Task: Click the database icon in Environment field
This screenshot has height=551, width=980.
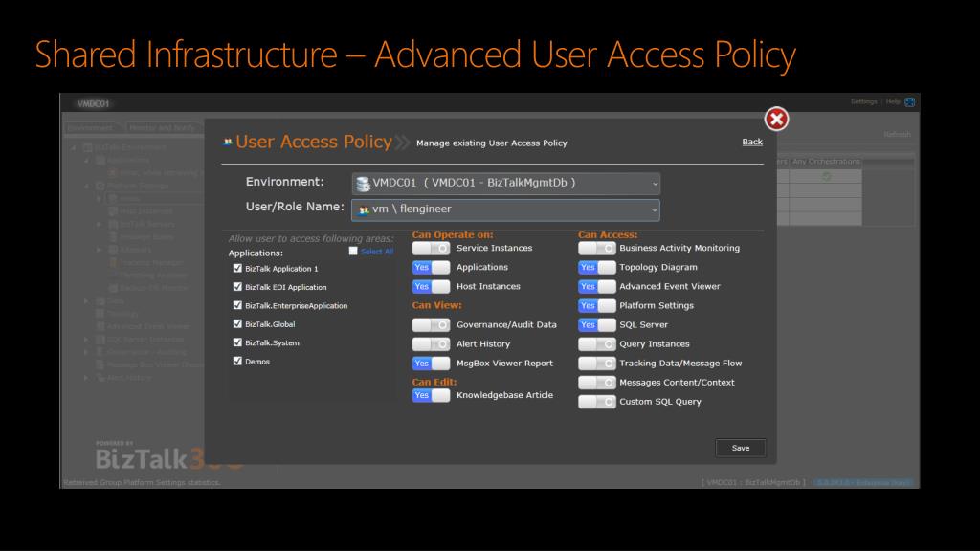Action: click(x=363, y=183)
